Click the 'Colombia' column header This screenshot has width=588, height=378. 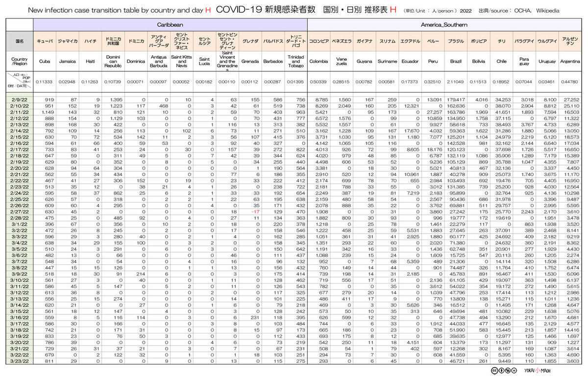(x=318, y=62)
